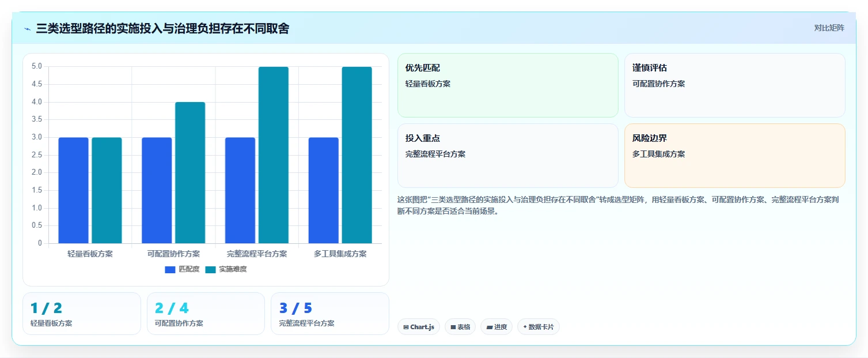Image resolution: width=868 pixels, height=358 pixels.
Task: Click 轻量看板方案 实施难度 teal bar
Action: (x=107, y=190)
